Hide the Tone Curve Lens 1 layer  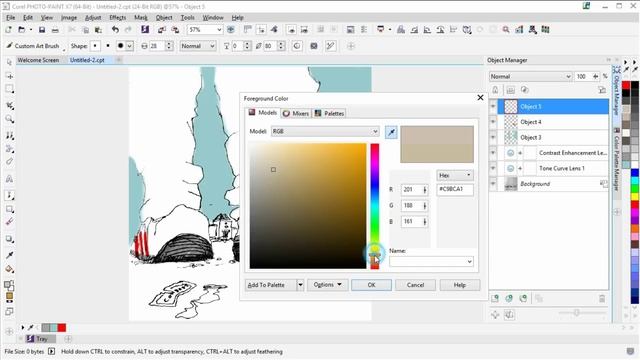tap(493, 169)
